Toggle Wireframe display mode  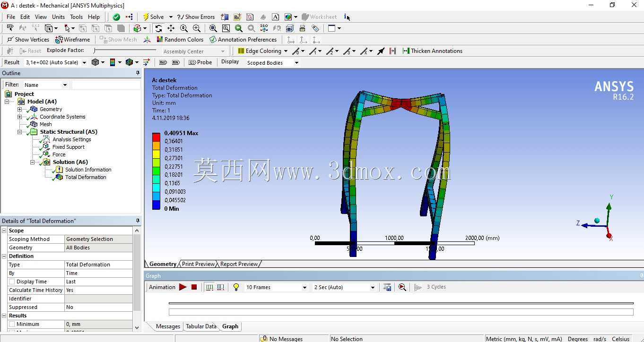73,40
